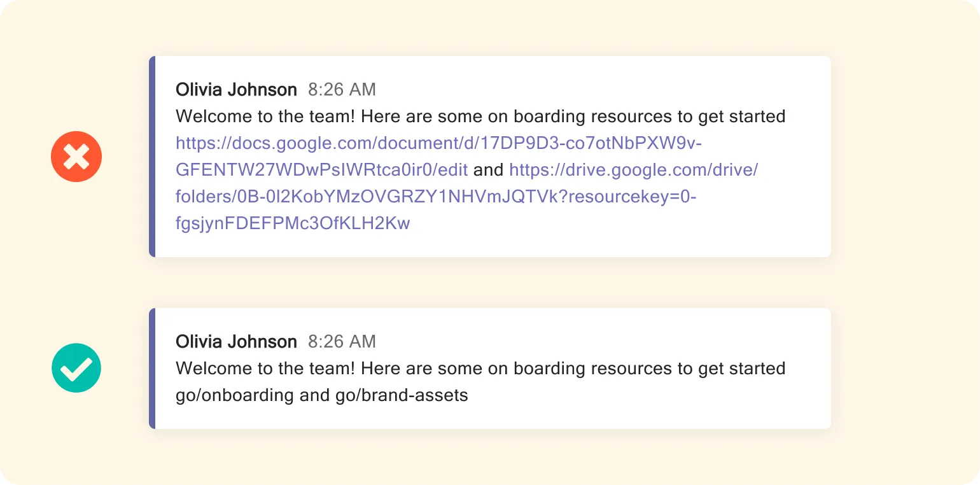Viewport: 980px width, 485px height.
Task: Click the "GFENTW27WDwPsIWRtca0ir0/edit" part of the Docs link
Action: point(321,170)
